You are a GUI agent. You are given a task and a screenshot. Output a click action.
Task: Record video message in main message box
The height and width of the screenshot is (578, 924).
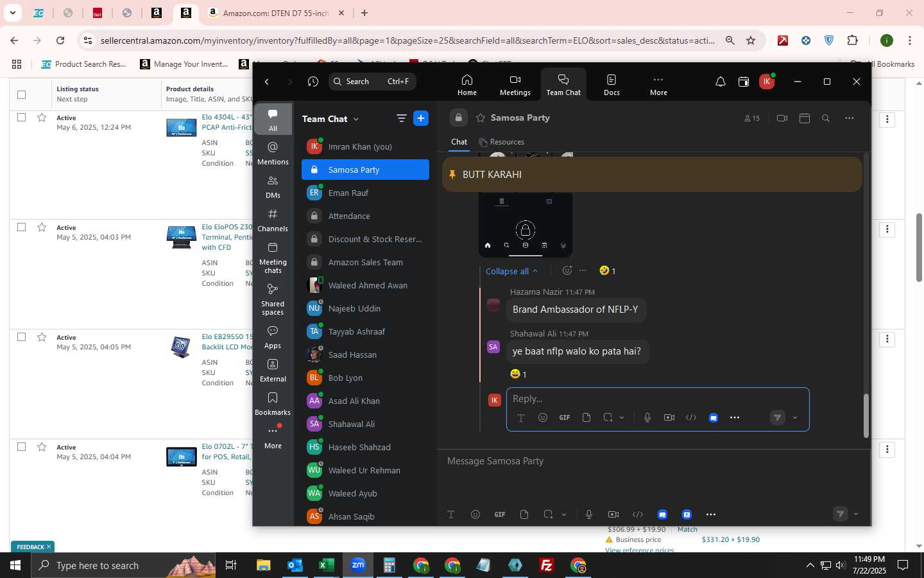613,514
